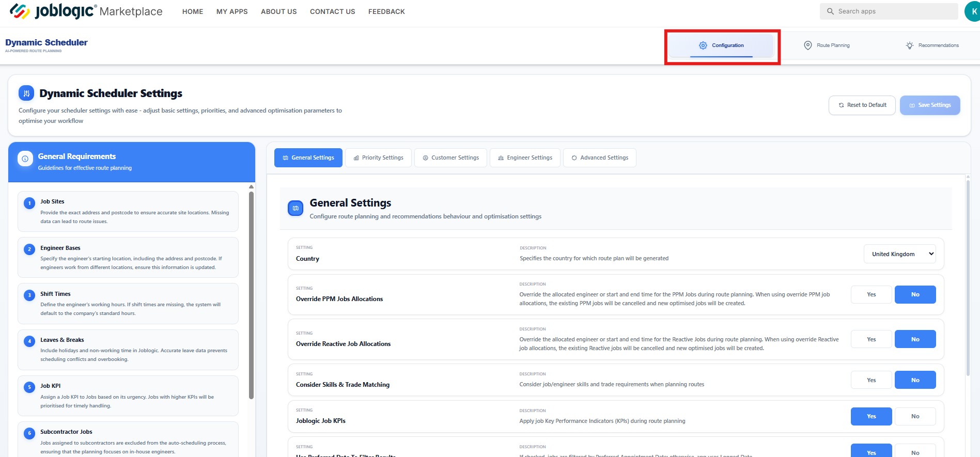The height and width of the screenshot is (457, 980).
Task: Select the Configuration tab
Action: coord(721,45)
